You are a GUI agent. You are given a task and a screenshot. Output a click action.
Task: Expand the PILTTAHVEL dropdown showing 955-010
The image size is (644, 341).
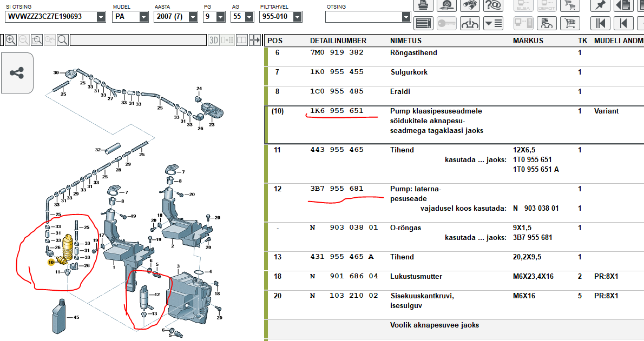(x=297, y=17)
